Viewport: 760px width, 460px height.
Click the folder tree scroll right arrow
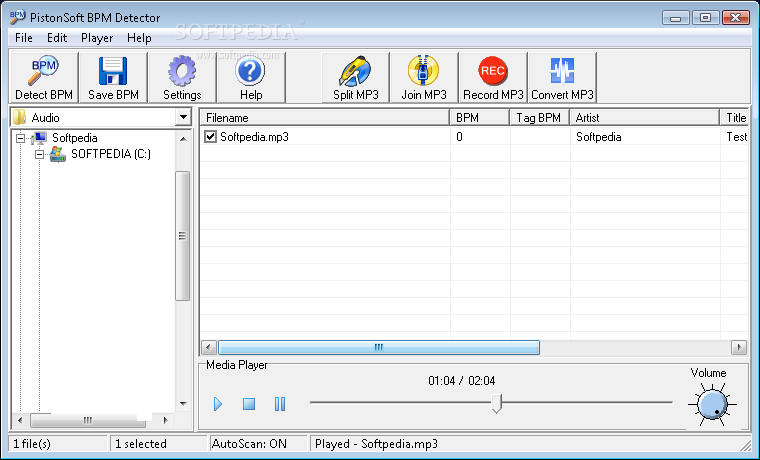tap(165, 420)
